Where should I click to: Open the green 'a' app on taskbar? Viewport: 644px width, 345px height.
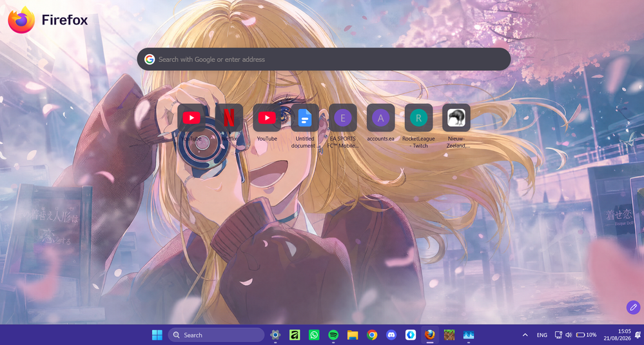(295, 335)
